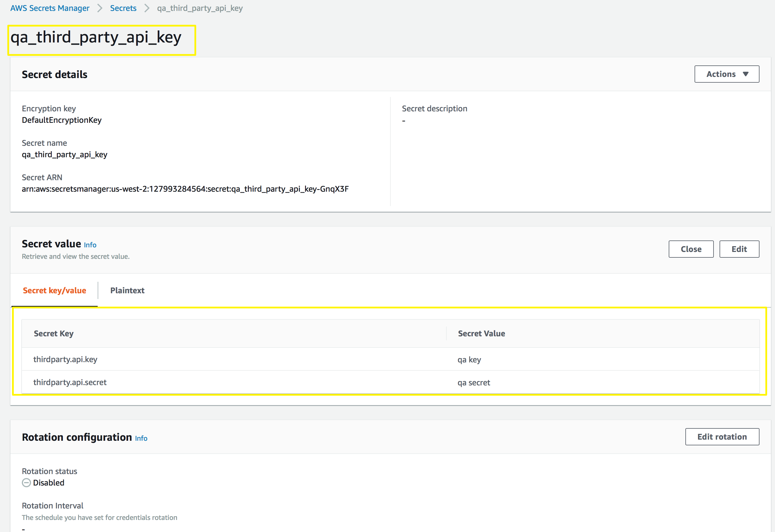The width and height of the screenshot is (775, 532).
Task: Expand the AWS Secrets Manager breadcrumb menu chevron
Action: (x=99, y=8)
